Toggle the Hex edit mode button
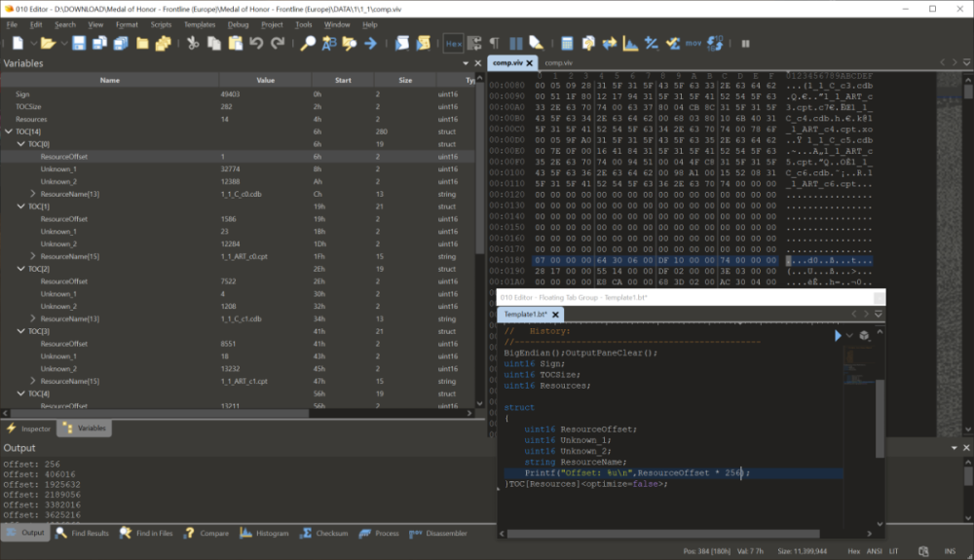 click(454, 44)
